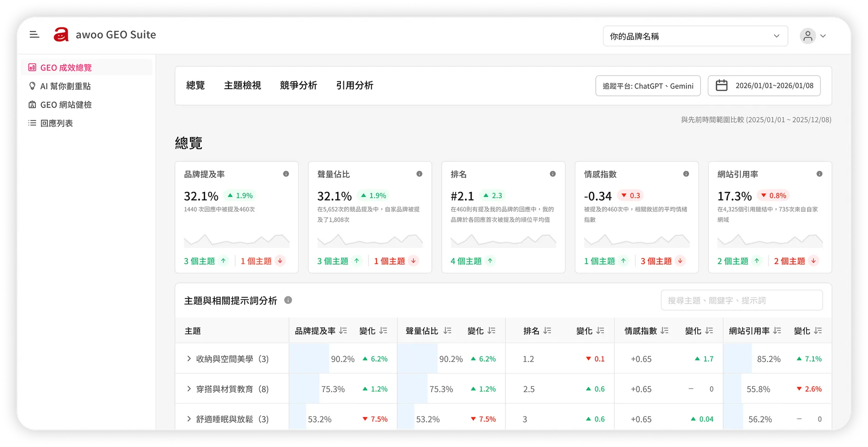Open the hamburger menu at top left

coord(34,34)
